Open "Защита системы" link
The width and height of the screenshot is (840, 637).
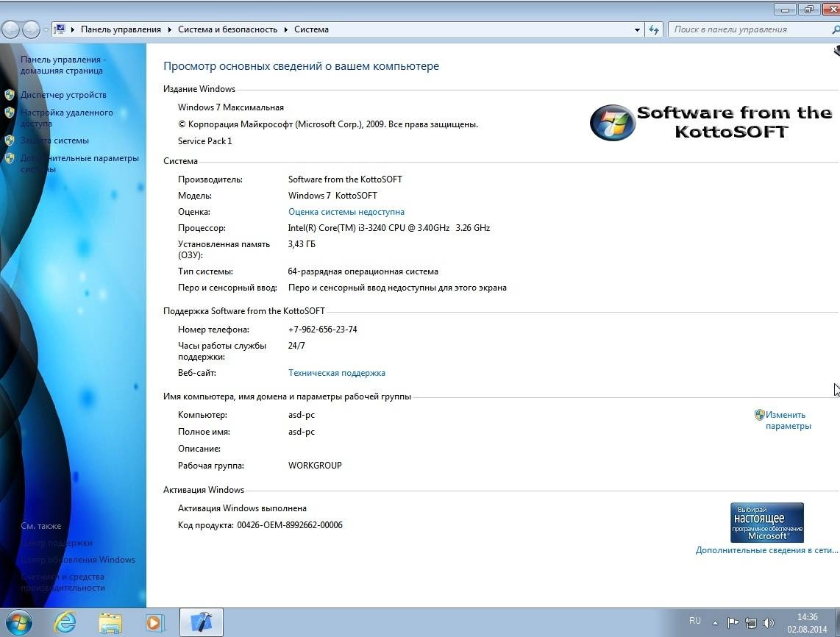[54, 140]
